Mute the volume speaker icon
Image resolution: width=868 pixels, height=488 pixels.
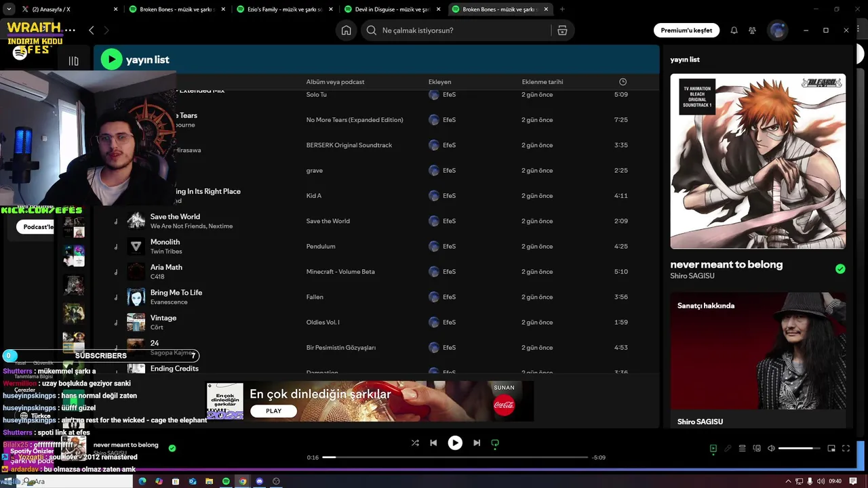(771, 448)
